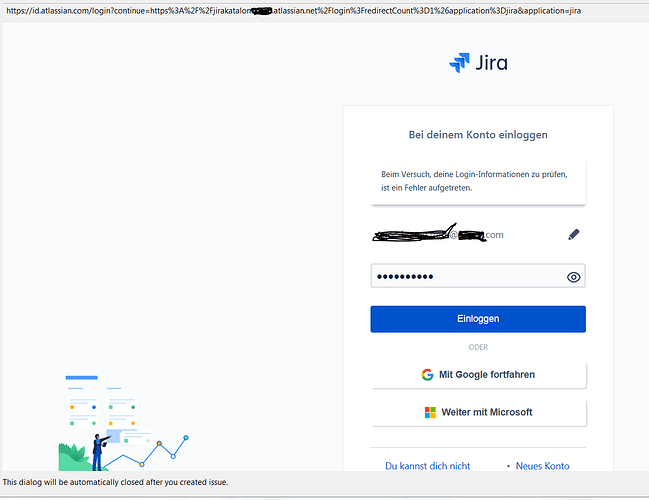
Task: Click the blue Einloggen button
Action: (x=478, y=319)
